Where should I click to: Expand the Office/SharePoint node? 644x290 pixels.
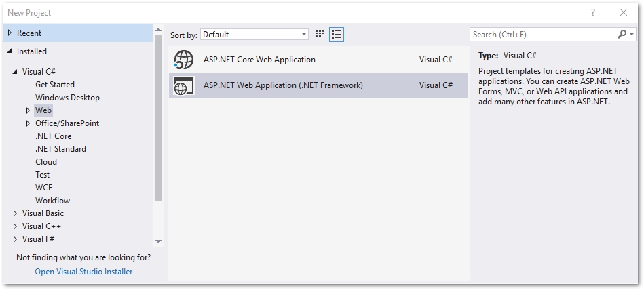[x=28, y=123]
